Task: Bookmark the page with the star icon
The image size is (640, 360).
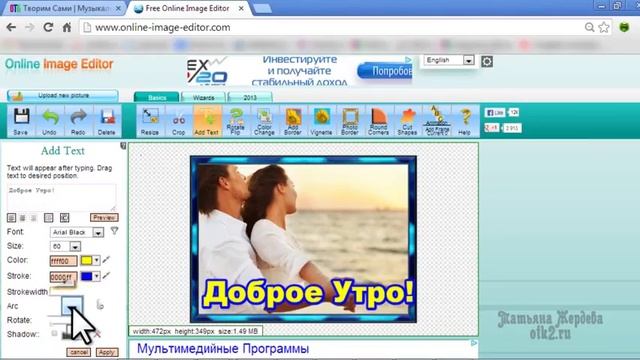Action: [x=604, y=27]
